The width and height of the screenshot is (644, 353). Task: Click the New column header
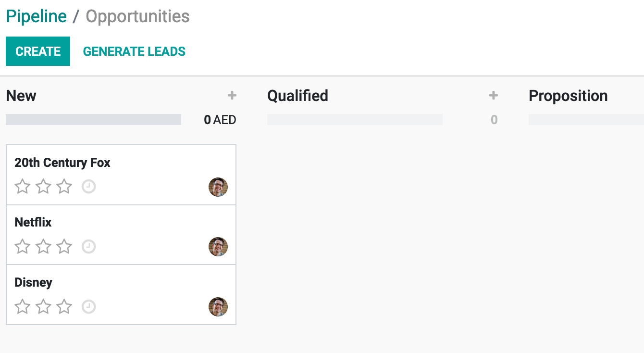click(x=21, y=96)
